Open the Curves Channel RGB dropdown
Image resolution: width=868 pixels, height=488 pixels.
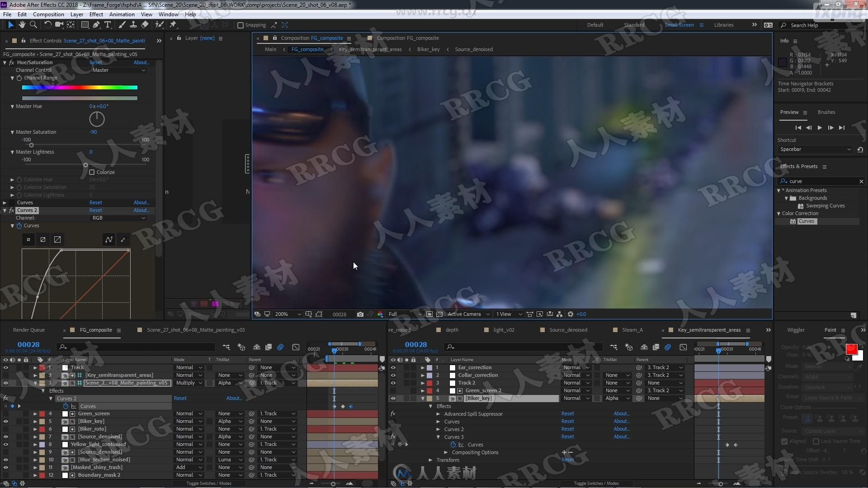click(x=119, y=218)
